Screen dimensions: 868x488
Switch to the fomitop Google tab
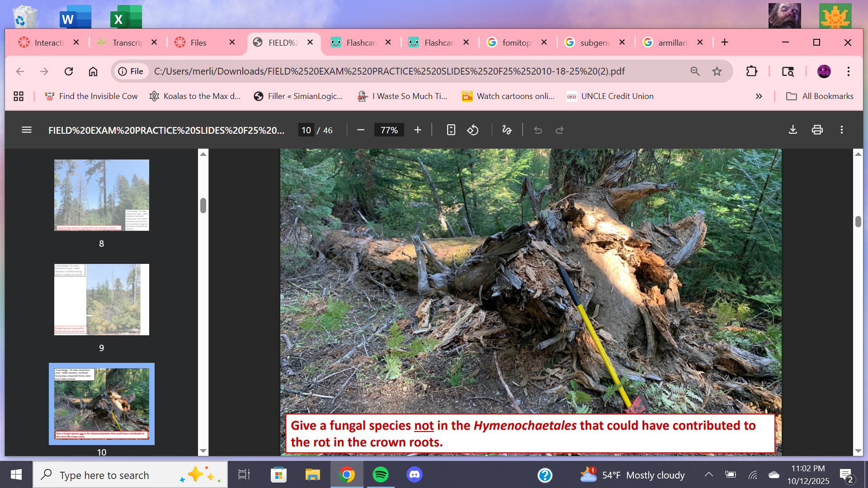(511, 42)
